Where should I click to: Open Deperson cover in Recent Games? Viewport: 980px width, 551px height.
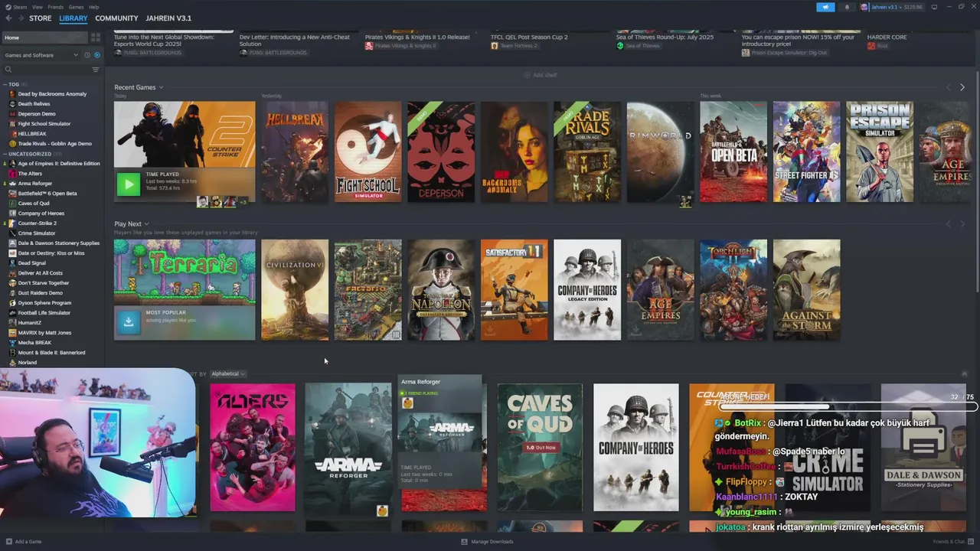(x=441, y=152)
